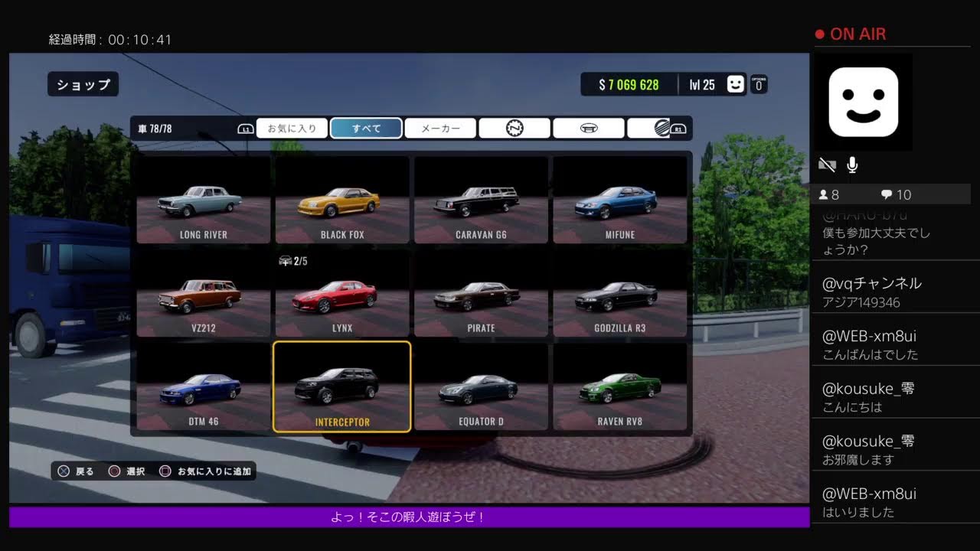Select the EQUATOR D sedan

pyautogui.click(x=481, y=387)
